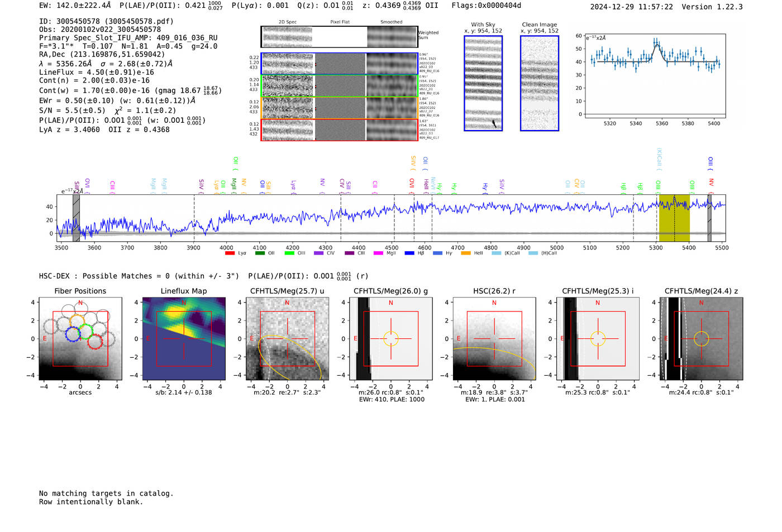This screenshot has width=782, height=532.
Task: Click the hatched gray region near 3550 Å
Action: 76,218
